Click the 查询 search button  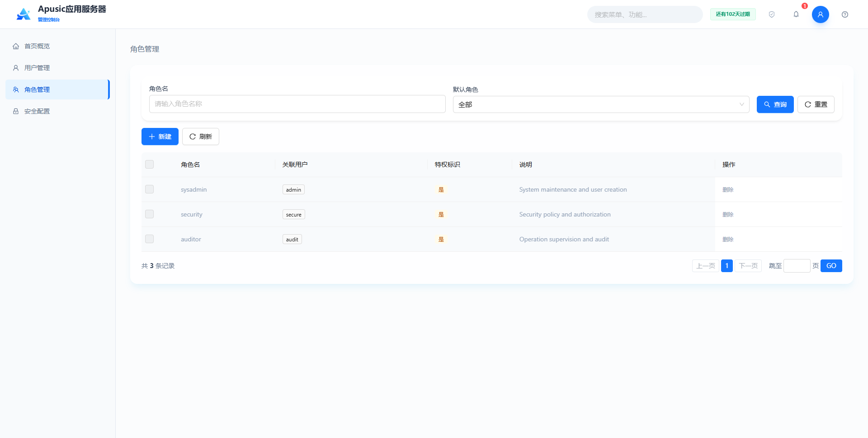[775, 104]
